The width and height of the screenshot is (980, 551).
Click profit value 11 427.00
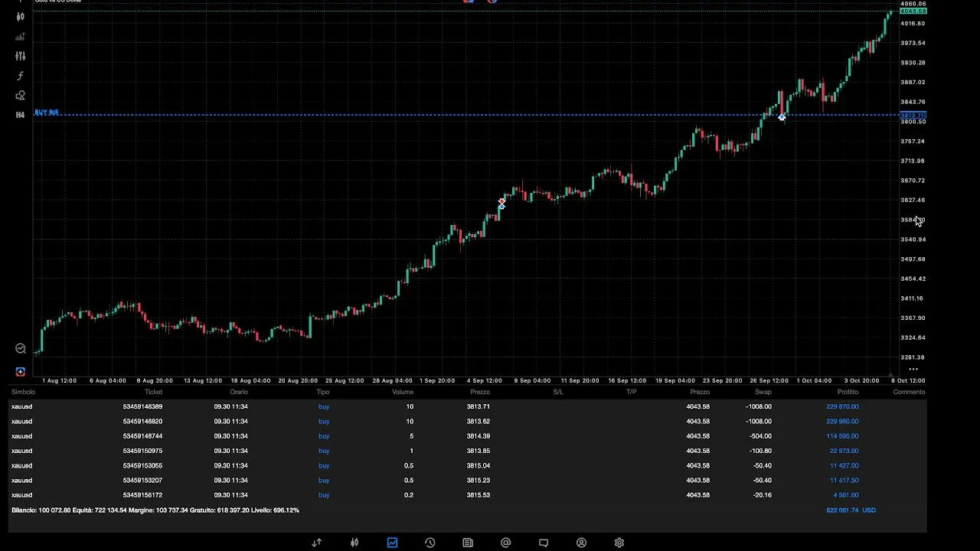(x=844, y=465)
